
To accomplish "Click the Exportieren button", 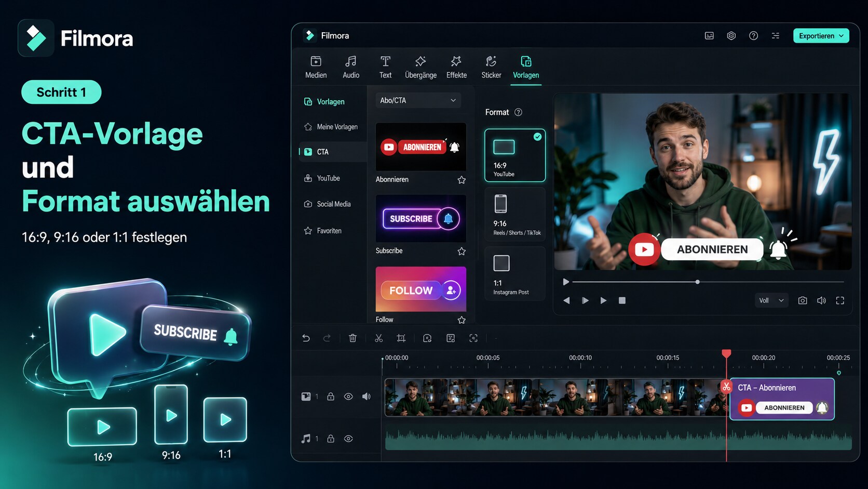I will pyautogui.click(x=821, y=36).
